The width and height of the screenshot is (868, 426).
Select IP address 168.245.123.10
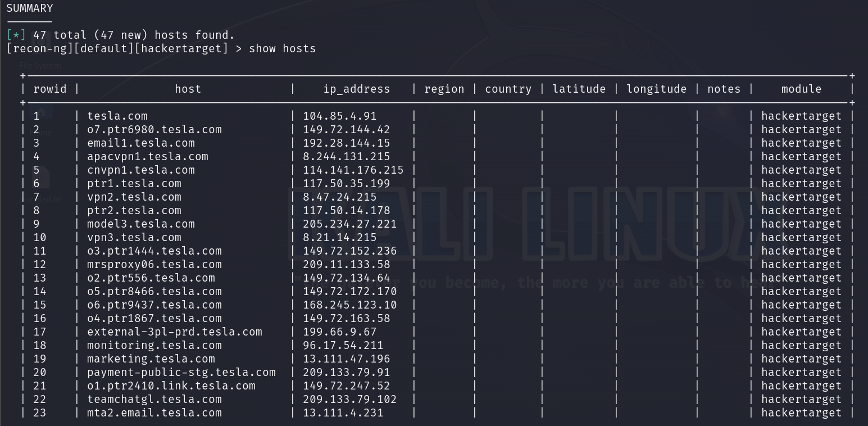(x=350, y=305)
